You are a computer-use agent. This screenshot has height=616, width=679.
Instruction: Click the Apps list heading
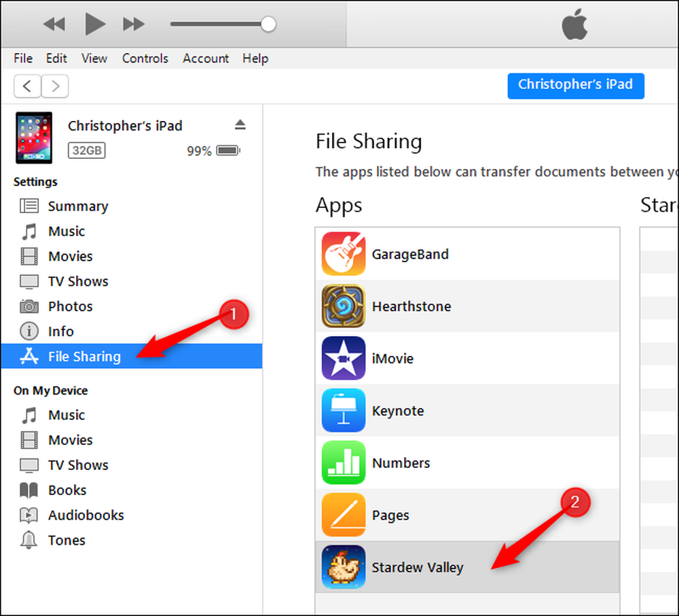339,205
